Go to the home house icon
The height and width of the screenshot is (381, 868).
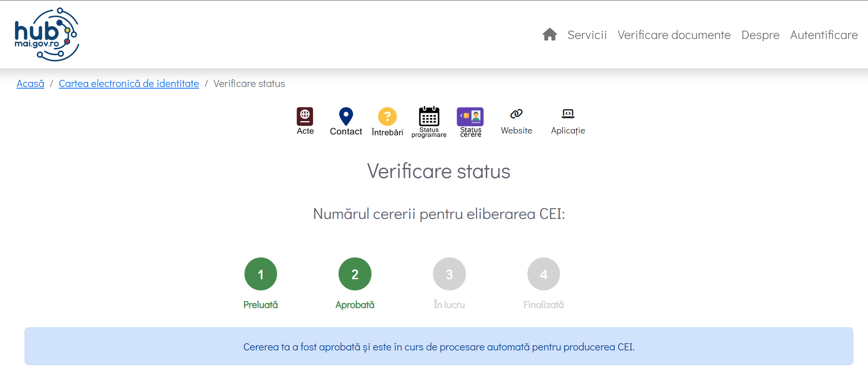pyautogui.click(x=550, y=35)
